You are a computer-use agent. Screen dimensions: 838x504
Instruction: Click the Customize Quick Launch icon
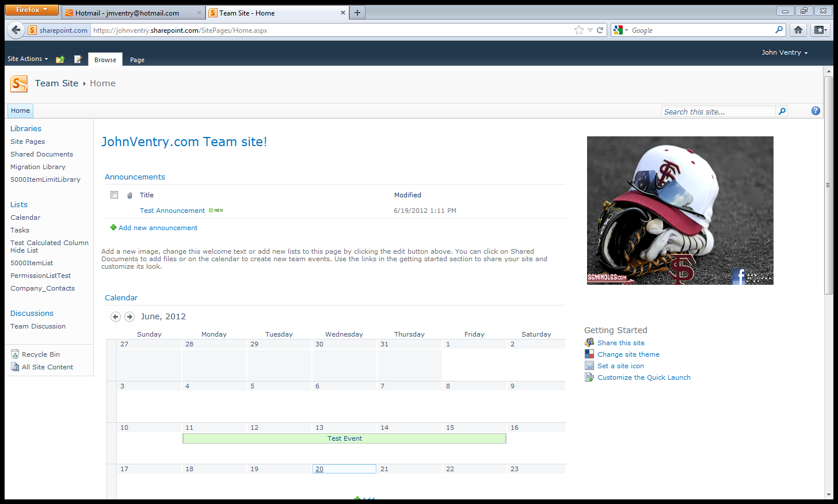[x=589, y=377]
